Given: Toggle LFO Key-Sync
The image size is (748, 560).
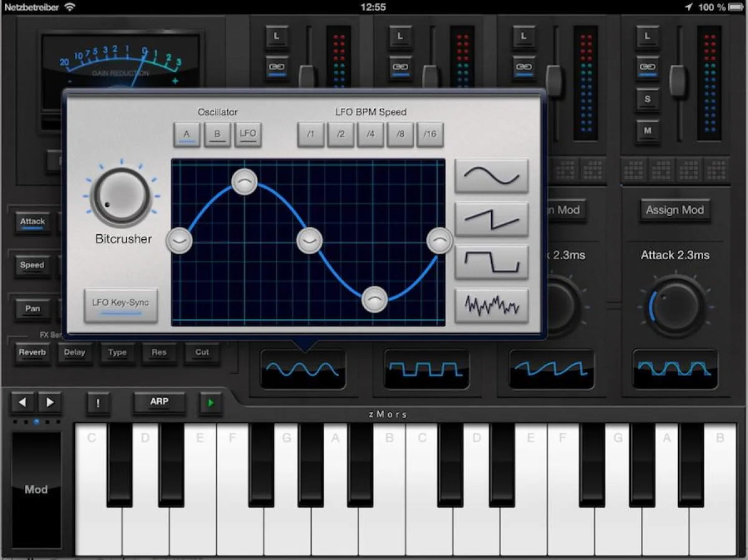Looking at the screenshot, I should [121, 305].
